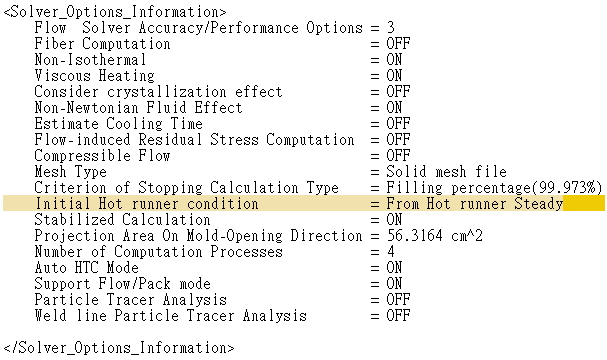Select the From Hot runner Steady value

(x=474, y=204)
